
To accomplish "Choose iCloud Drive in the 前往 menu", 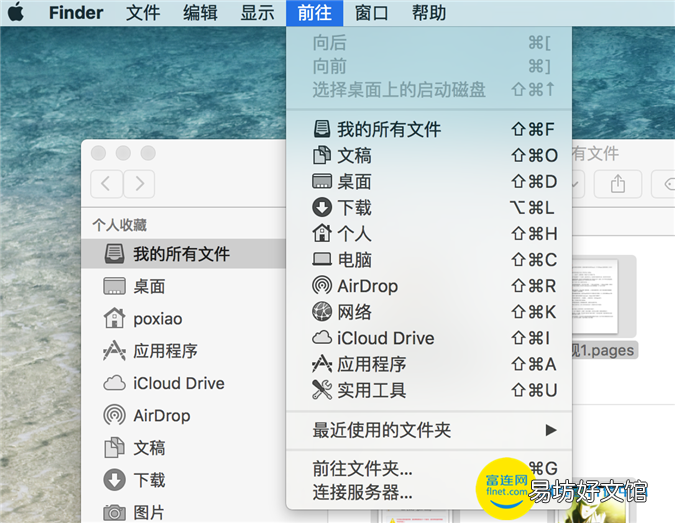I will pyautogui.click(x=429, y=338).
